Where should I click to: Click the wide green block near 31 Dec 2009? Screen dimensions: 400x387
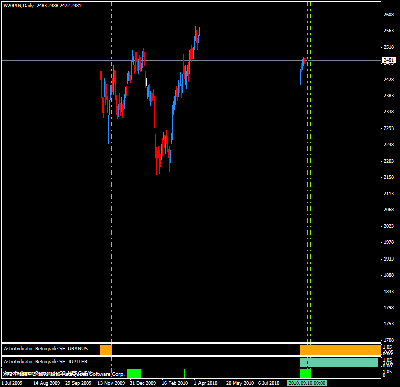pos(134,373)
